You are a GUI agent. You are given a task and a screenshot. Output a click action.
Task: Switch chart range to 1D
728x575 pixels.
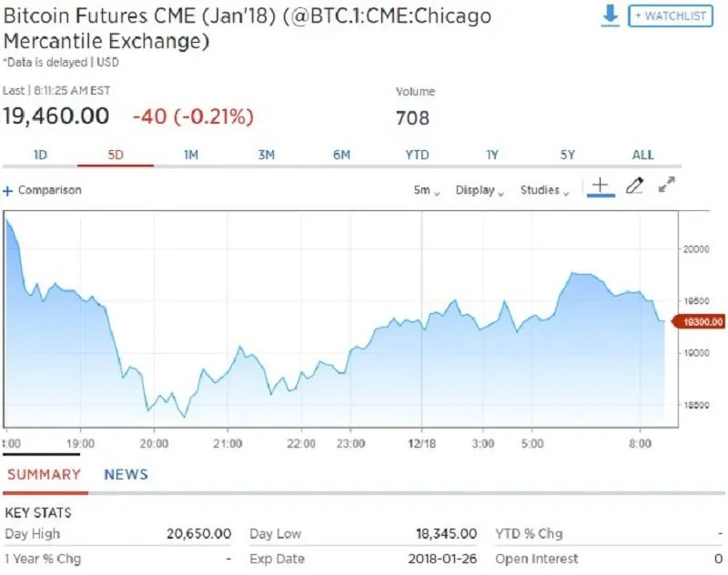40,155
